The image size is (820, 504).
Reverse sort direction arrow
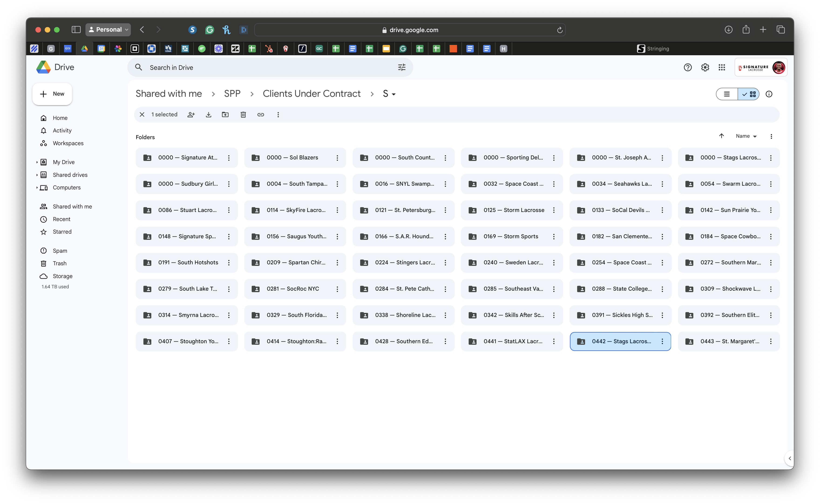tap(722, 136)
